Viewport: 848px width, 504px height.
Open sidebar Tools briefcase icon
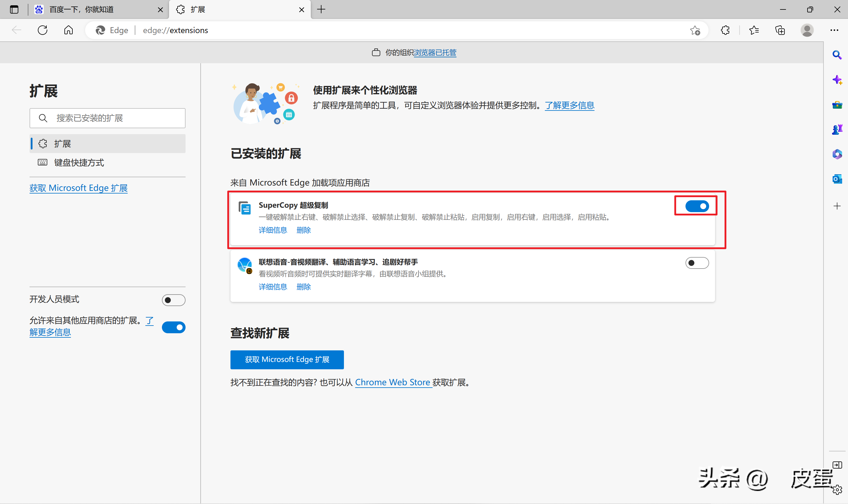pos(837,105)
